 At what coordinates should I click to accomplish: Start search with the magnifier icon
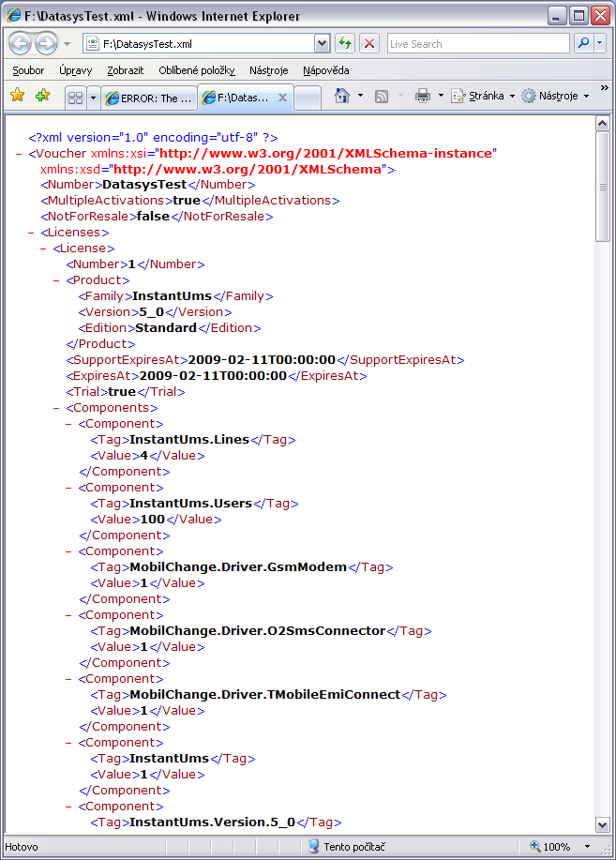pos(583,43)
